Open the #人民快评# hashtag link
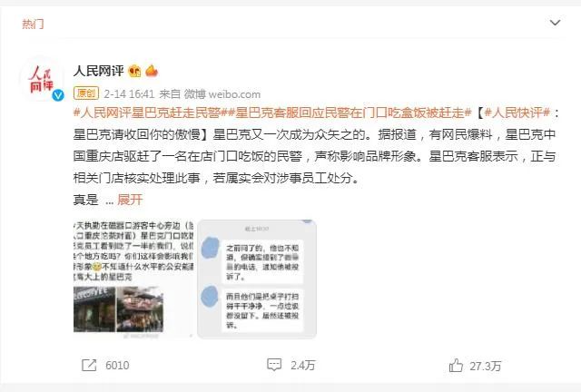581x392 pixels. [517, 113]
